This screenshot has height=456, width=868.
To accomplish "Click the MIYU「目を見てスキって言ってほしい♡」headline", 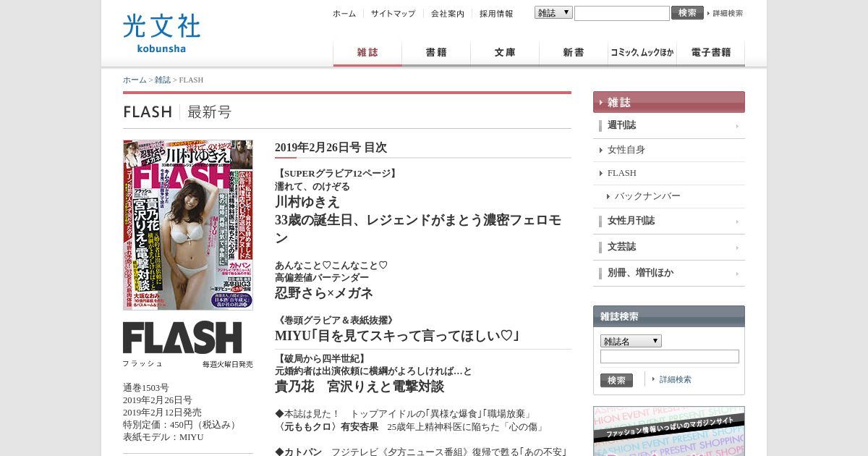I will click(x=397, y=336).
